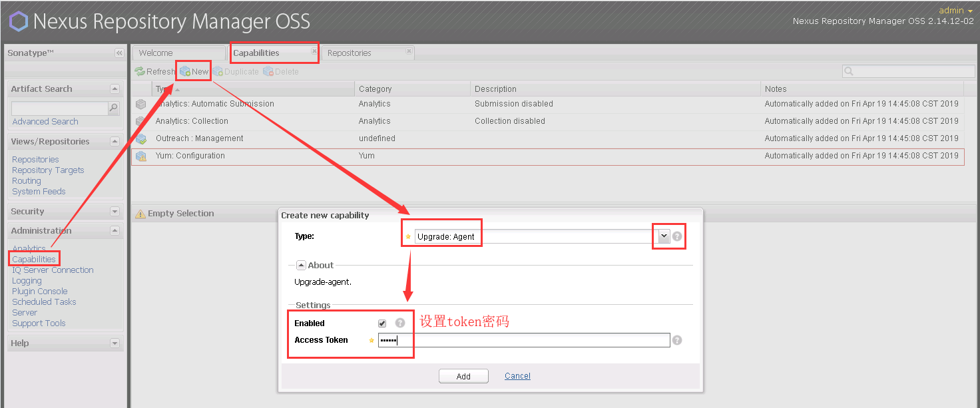Open IQ Server Connection link

[53, 270]
